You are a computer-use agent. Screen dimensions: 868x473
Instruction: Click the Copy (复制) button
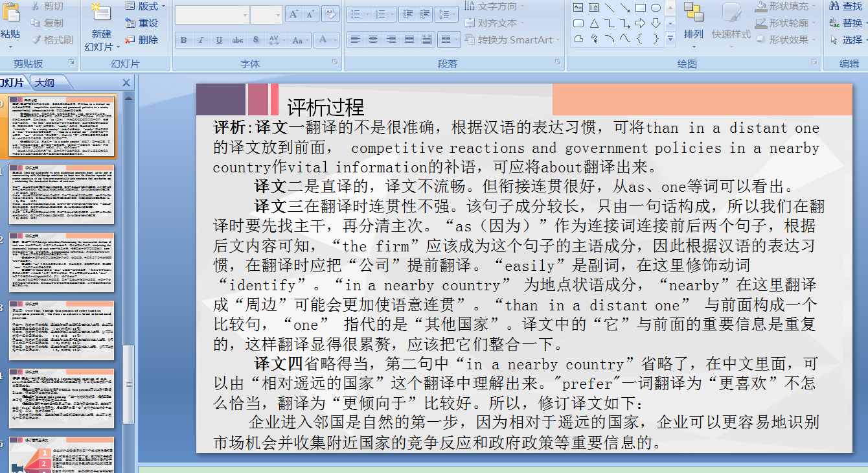47,23
